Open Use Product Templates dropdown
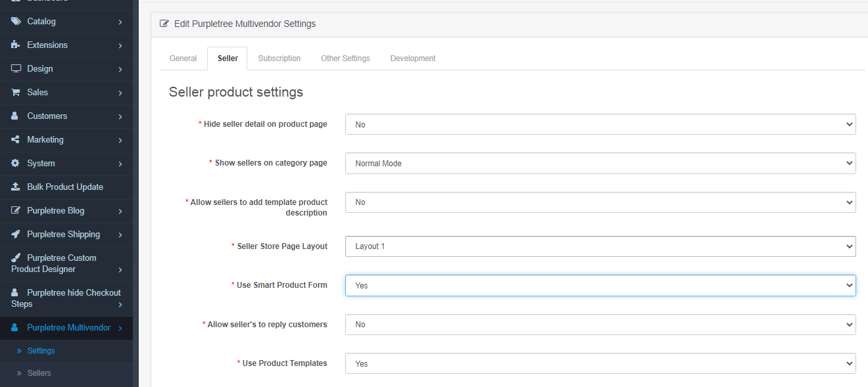The width and height of the screenshot is (868, 387). point(600,363)
